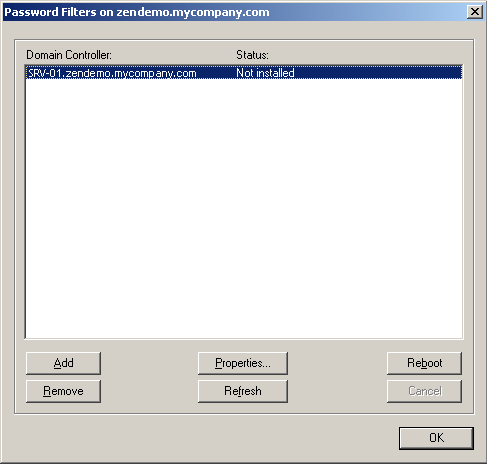487x464 pixels.
Task: Open Properties for the selected server
Action: pyautogui.click(x=243, y=363)
